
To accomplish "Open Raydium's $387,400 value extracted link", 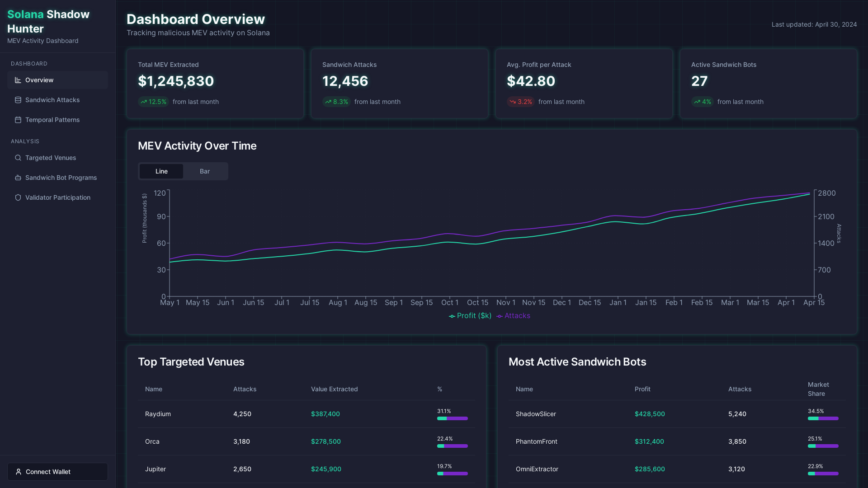I will click(325, 414).
